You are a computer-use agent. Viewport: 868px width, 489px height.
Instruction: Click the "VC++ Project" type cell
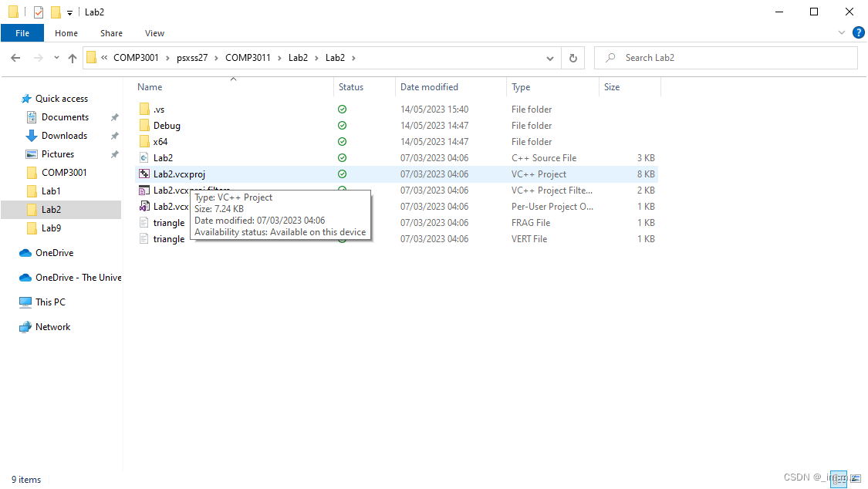pyautogui.click(x=539, y=174)
